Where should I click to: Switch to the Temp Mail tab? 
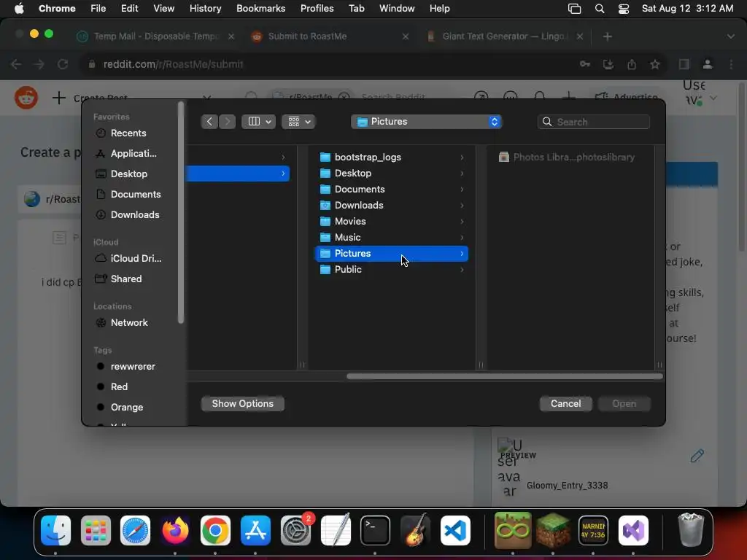tap(155, 36)
